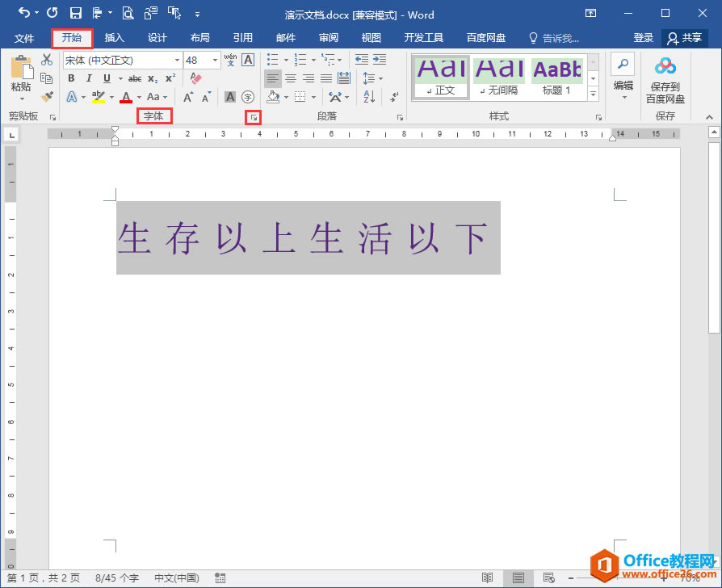The width and height of the screenshot is (722, 588).
Task: Open the Editing search magnifier button
Action: 623,64
